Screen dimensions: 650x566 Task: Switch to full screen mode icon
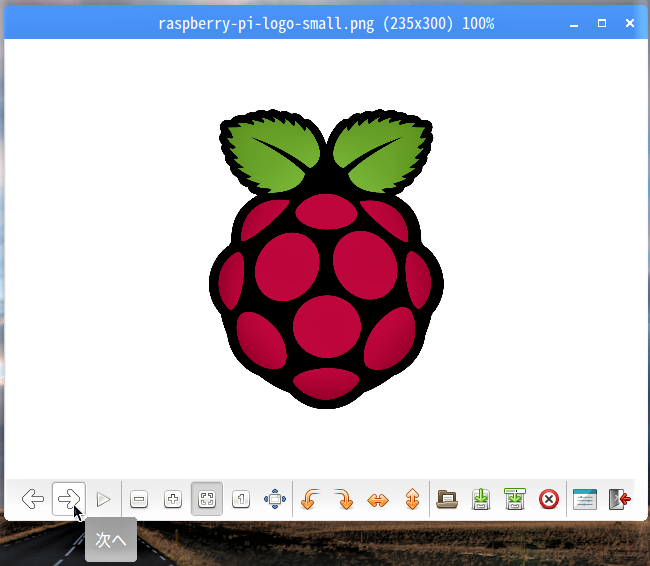coord(275,499)
